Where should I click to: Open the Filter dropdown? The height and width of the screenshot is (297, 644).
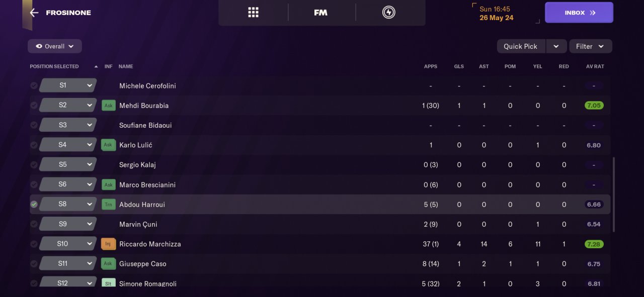tap(590, 46)
